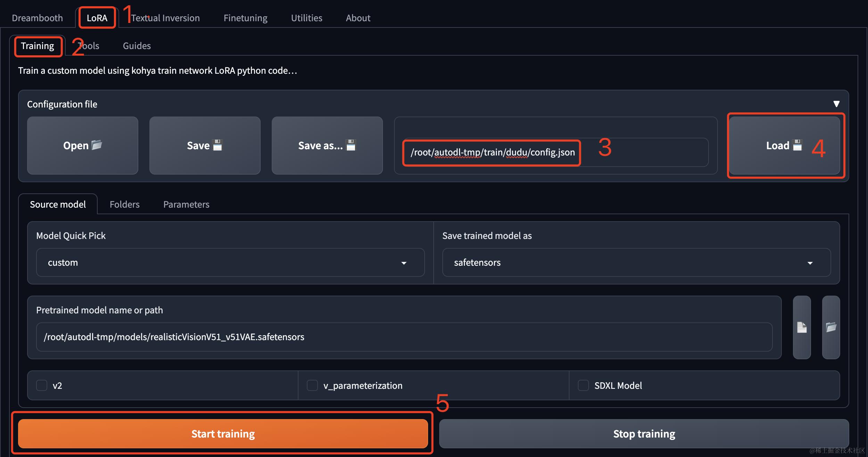This screenshot has height=457, width=868.
Task: Enable the v_parameterization checkbox
Action: [x=312, y=385]
